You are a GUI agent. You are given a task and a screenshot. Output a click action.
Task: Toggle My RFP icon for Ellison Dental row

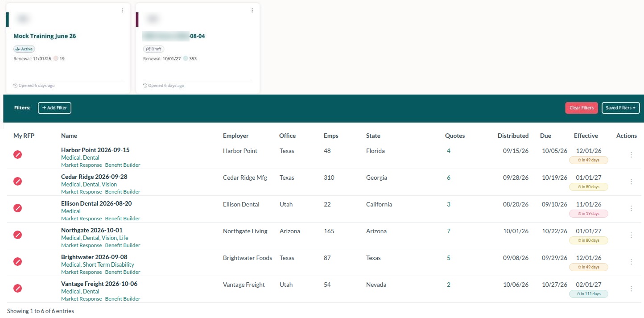[x=17, y=208]
